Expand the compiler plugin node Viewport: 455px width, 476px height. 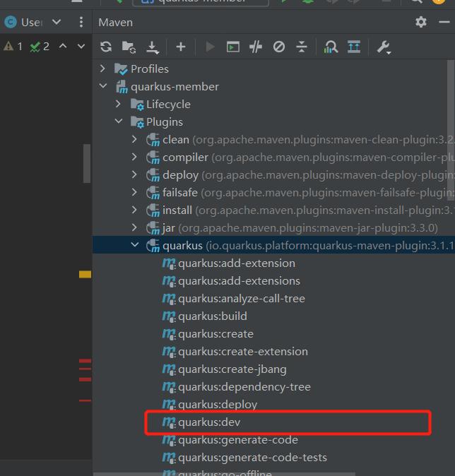click(x=134, y=157)
